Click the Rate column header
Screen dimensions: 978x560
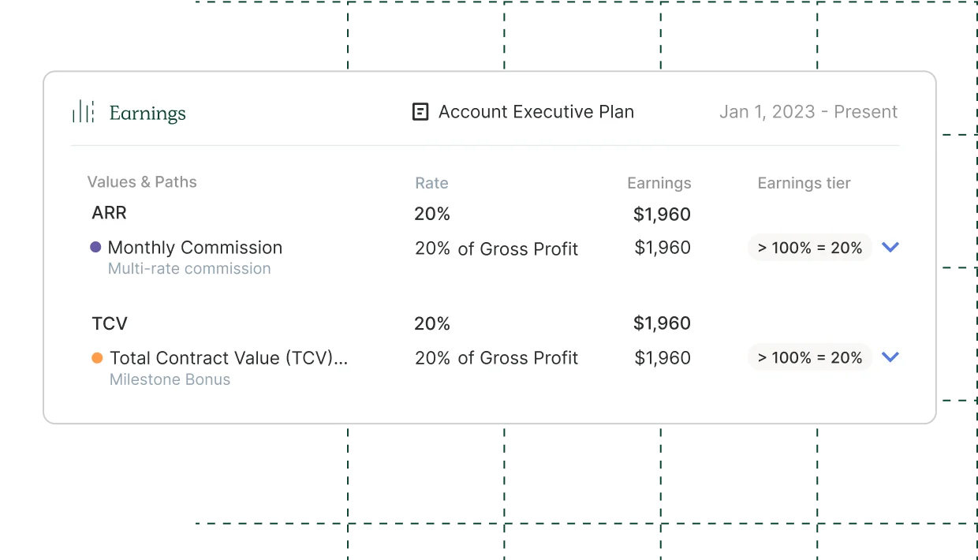click(x=431, y=183)
